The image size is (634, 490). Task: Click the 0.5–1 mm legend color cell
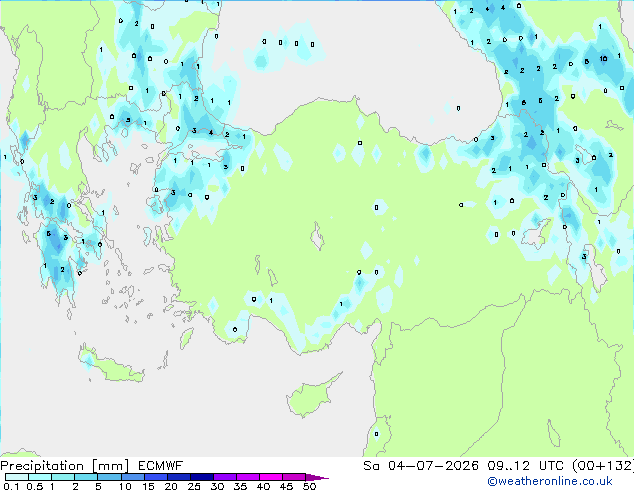[40, 477]
